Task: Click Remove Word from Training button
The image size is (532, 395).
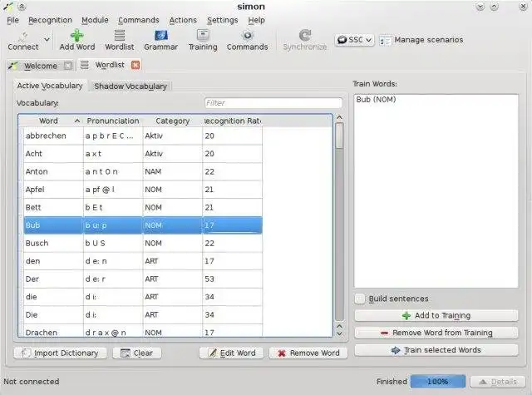Action: (436, 333)
